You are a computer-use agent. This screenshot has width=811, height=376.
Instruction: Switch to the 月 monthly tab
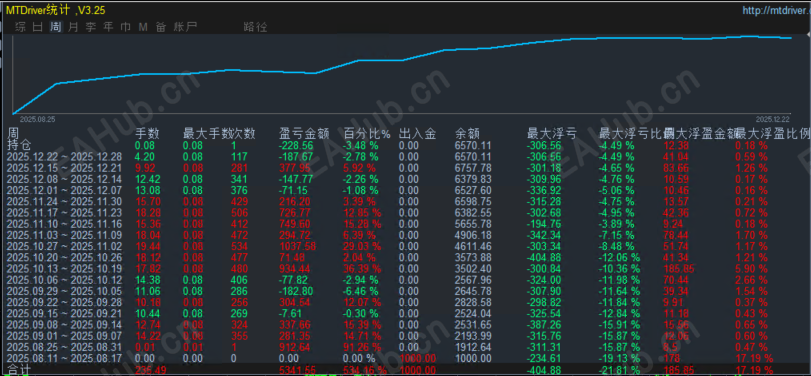tap(73, 27)
